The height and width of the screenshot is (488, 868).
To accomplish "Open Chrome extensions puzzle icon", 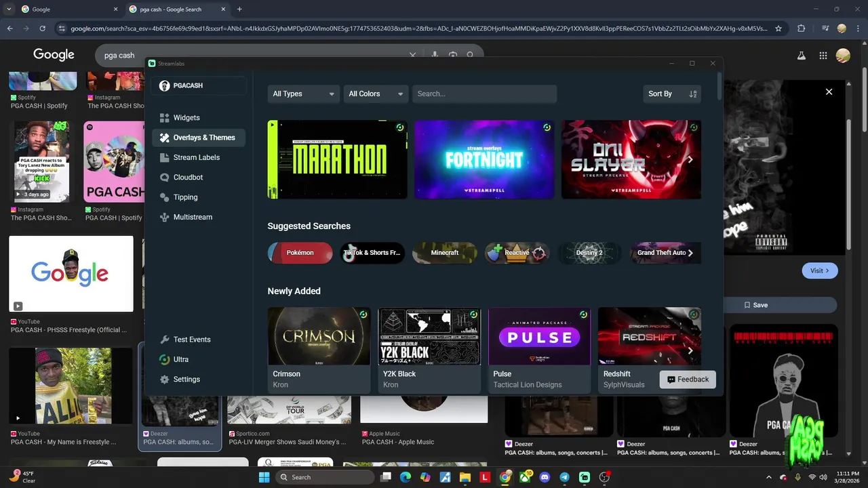I will pos(802,28).
